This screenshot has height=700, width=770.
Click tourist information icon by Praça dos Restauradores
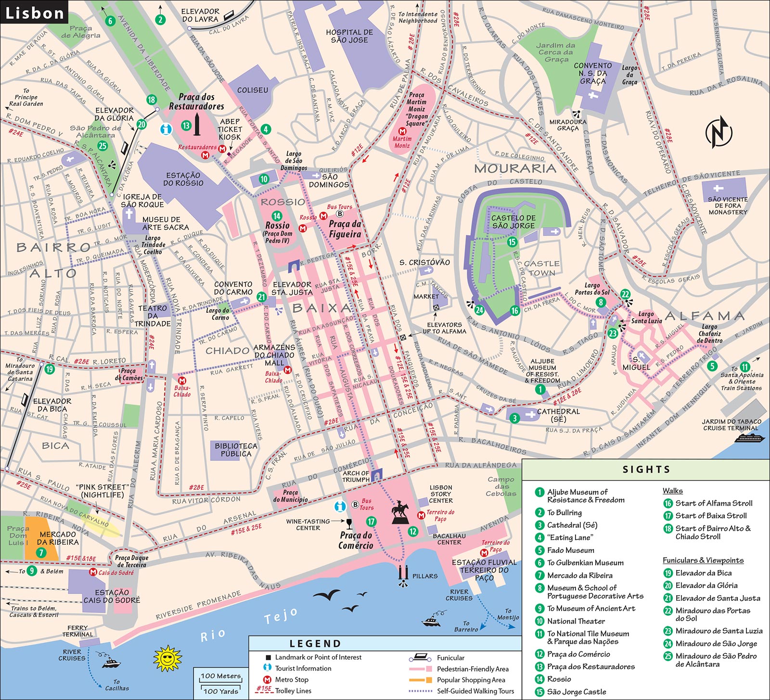[166, 129]
